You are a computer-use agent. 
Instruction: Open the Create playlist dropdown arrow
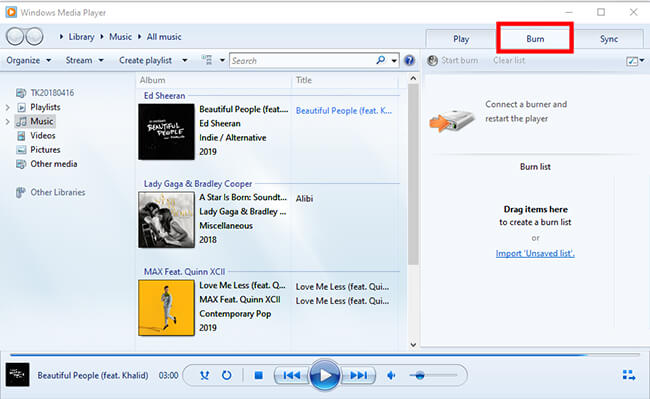(185, 60)
